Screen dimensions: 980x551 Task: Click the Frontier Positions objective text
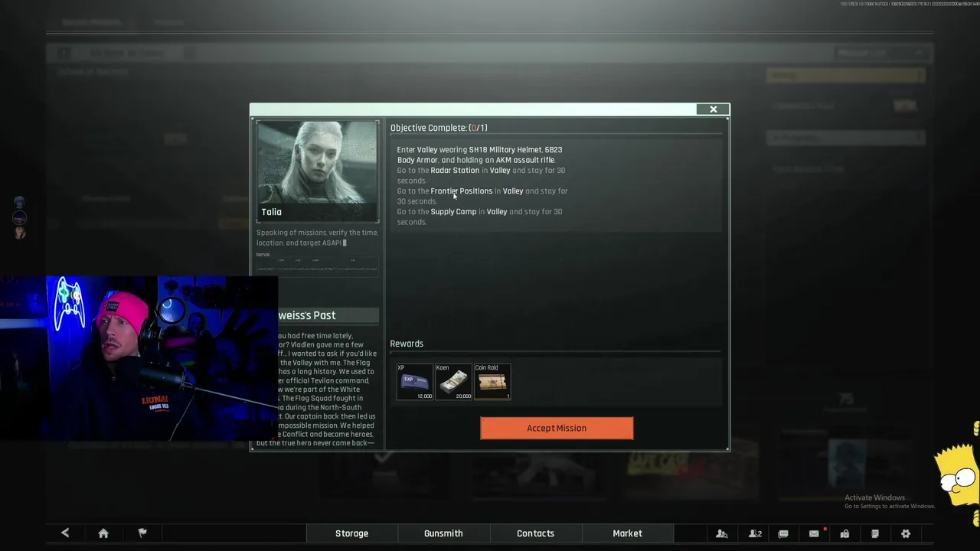click(462, 191)
